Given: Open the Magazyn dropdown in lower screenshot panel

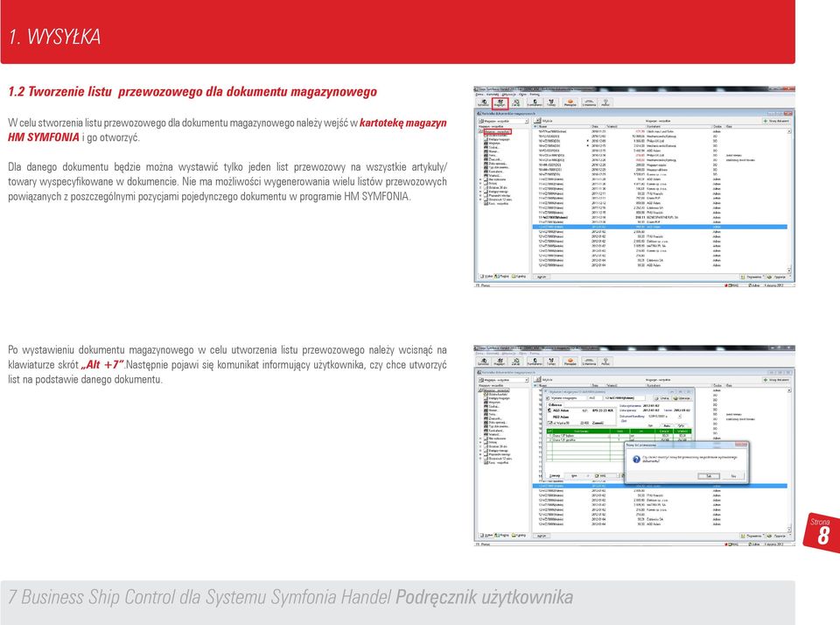Looking at the screenshot, I should point(503,380).
